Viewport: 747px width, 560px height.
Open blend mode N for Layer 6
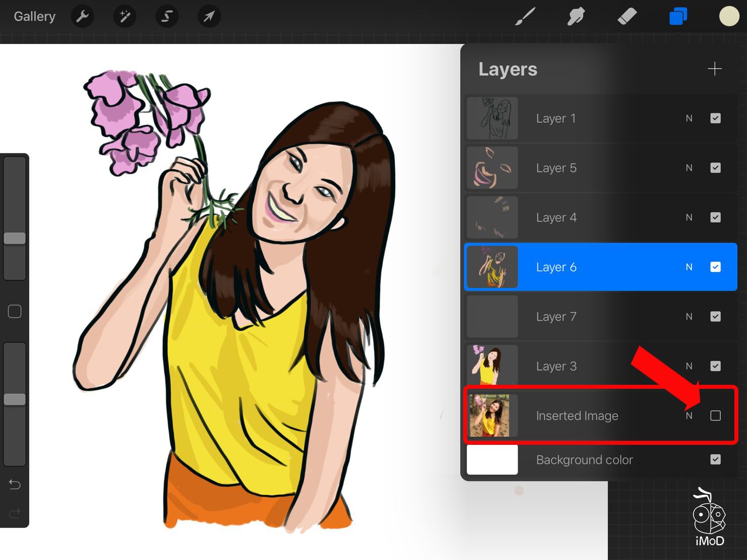[689, 267]
